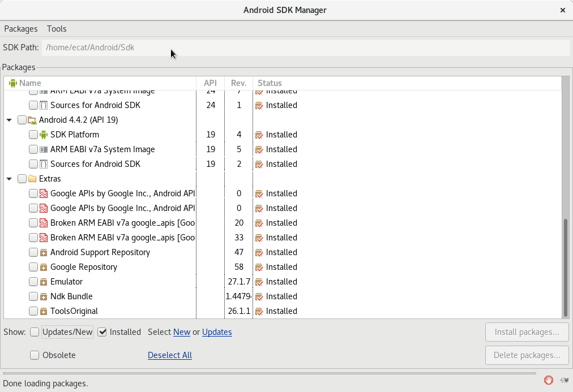Click the sources icon in the API 19 row

[44, 164]
